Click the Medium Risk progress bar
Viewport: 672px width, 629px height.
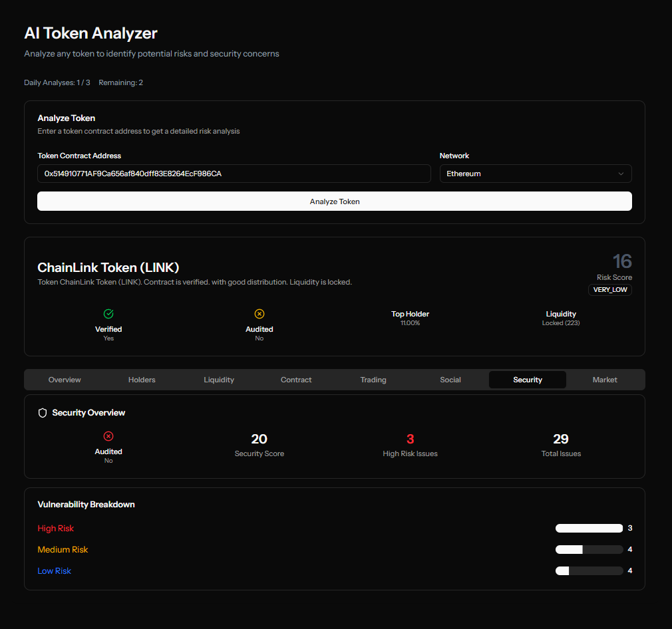coord(589,550)
